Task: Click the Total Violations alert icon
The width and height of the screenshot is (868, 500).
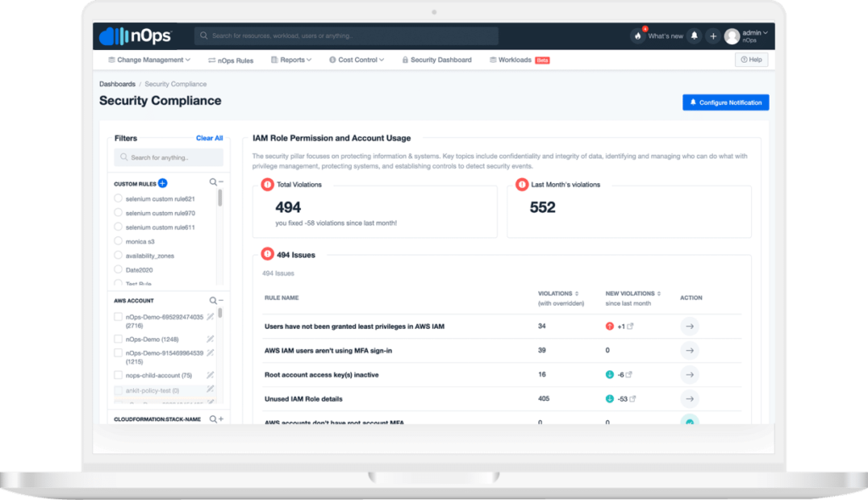Action: [267, 185]
